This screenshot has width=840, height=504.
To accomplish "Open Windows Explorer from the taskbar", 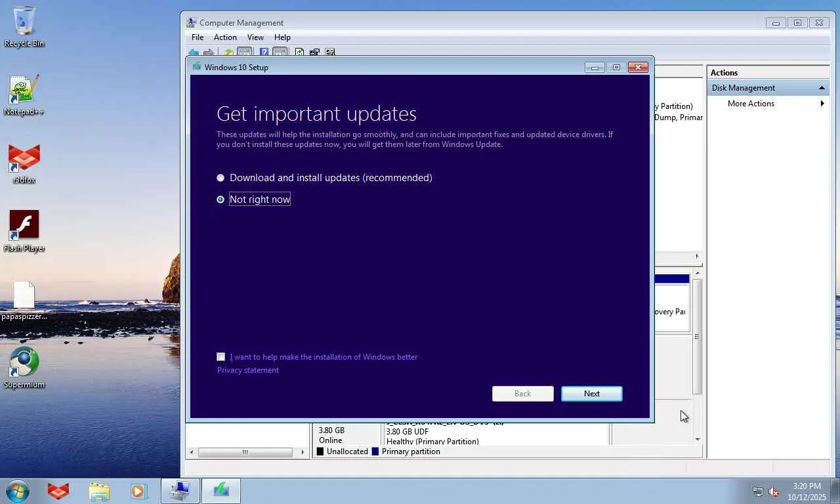I will click(x=99, y=491).
